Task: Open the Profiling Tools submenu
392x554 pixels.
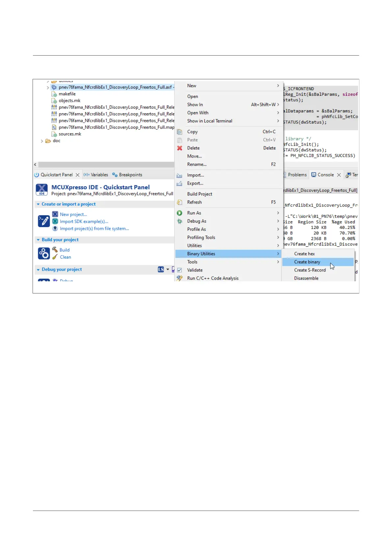Action: point(229,238)
